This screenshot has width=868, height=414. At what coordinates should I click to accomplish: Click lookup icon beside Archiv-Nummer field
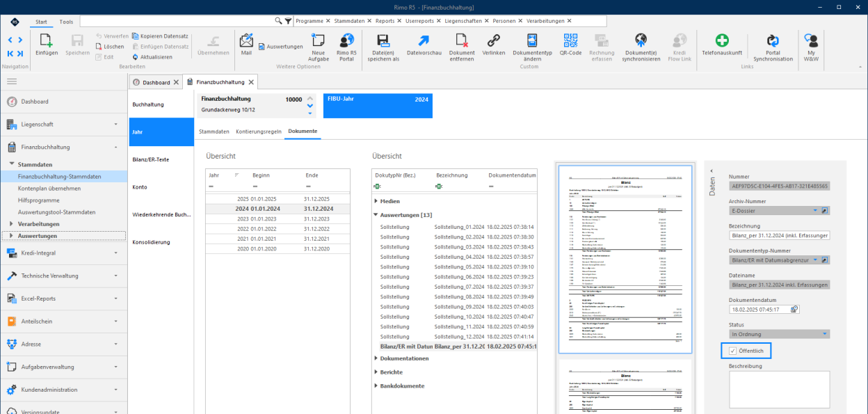click(825, 209)
